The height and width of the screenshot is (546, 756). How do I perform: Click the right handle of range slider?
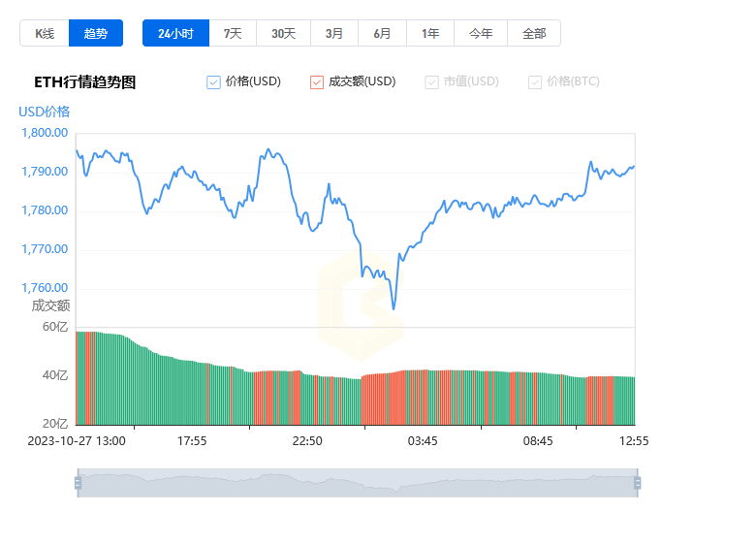click(x=638, y=483)
